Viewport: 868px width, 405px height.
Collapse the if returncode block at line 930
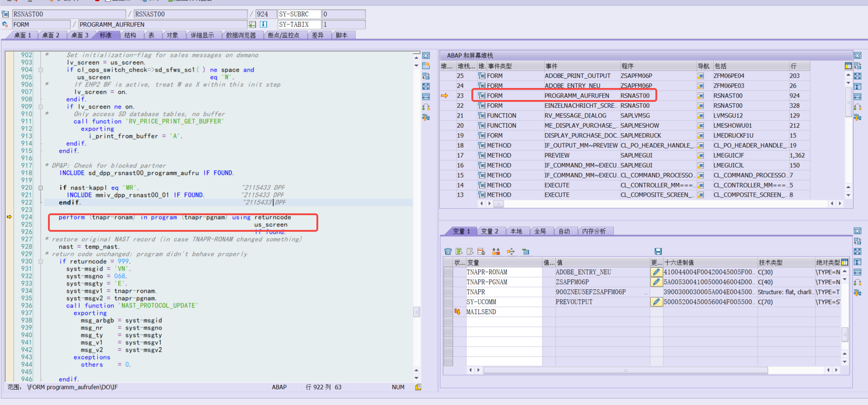click(x=41, y=262)
